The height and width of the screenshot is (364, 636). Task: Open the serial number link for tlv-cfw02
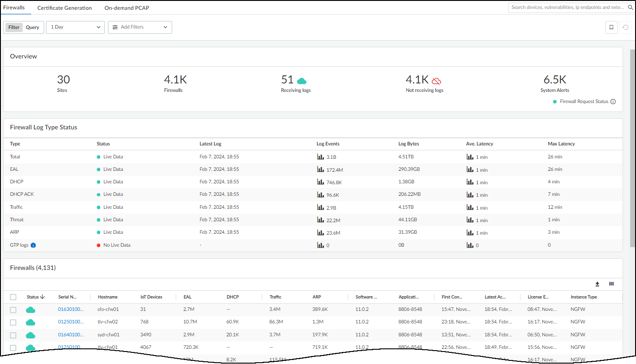coord(70,322)
